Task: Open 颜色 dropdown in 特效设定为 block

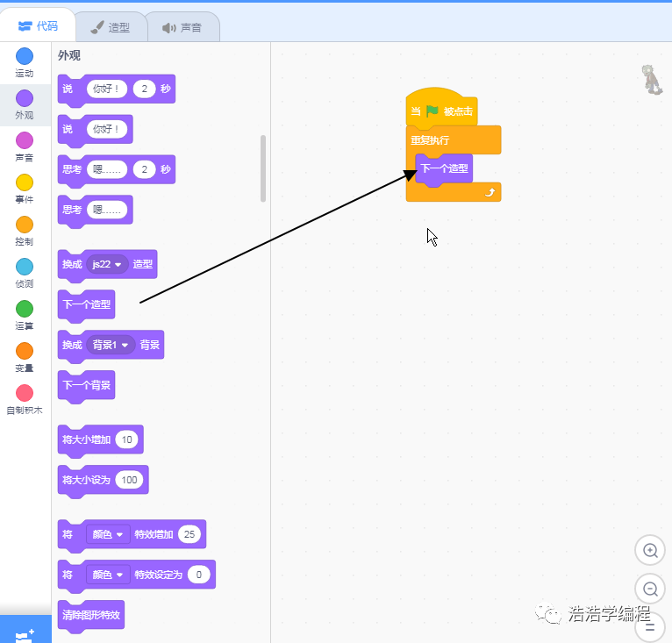Action: [108, 575]
